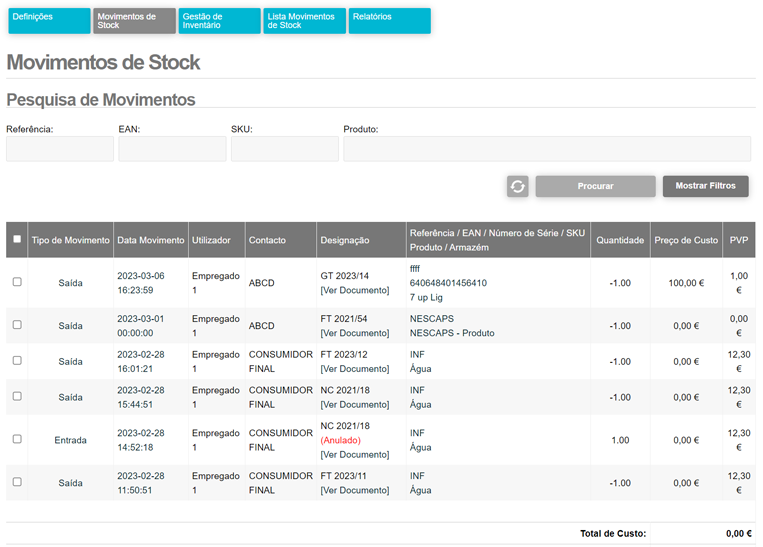Focus the EAN input field
The width and height of the screenshot is (763, 547).
(172, 149)
